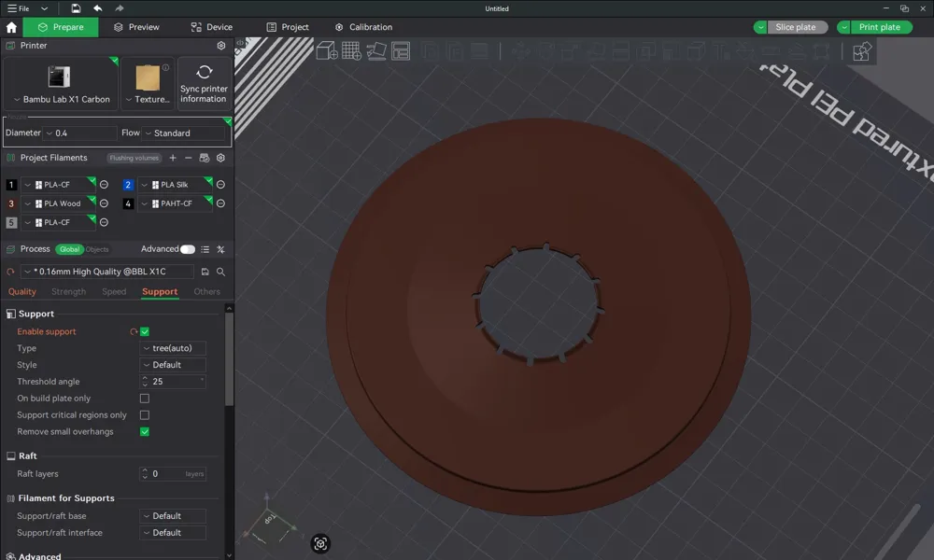The width and height of the screenshot is (934, 560).
Task: Reset Enable support to default arrow
Action: (x=134, y=331)
